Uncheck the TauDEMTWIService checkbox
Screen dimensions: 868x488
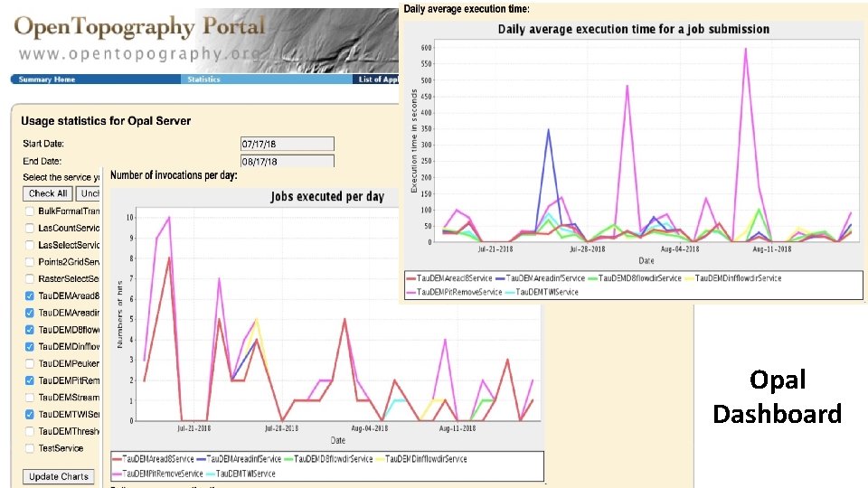pos(30,415)
